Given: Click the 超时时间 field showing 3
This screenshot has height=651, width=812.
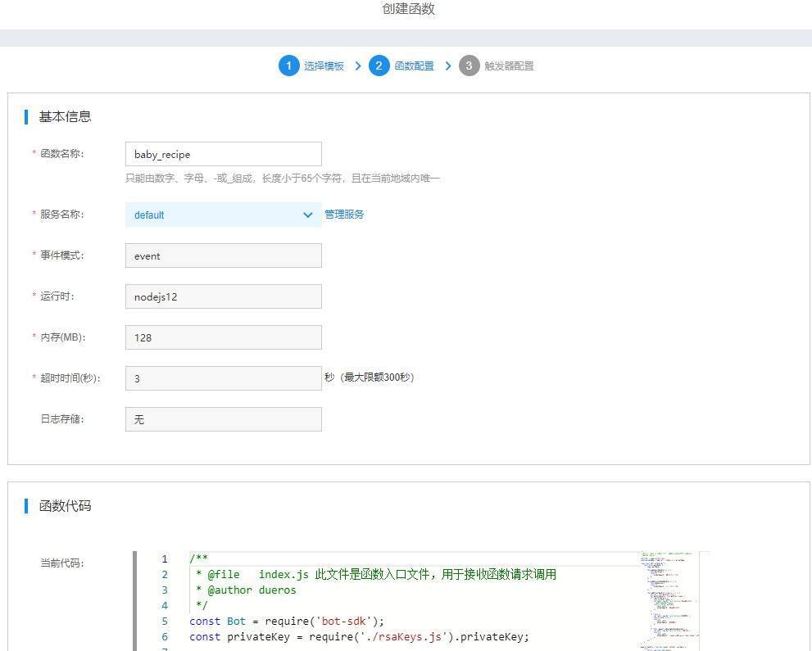Looking at the screenshot, I should point(223,378).
